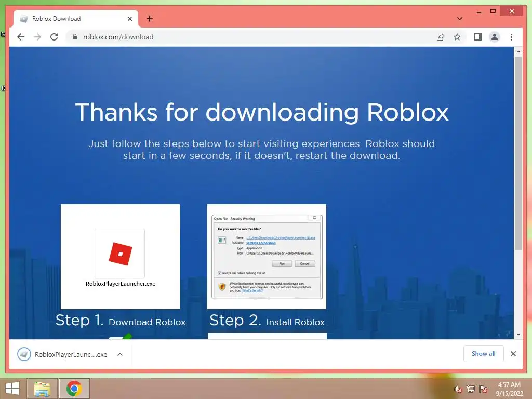
Task: Open the Windows Start button
Action: point(12,389)
